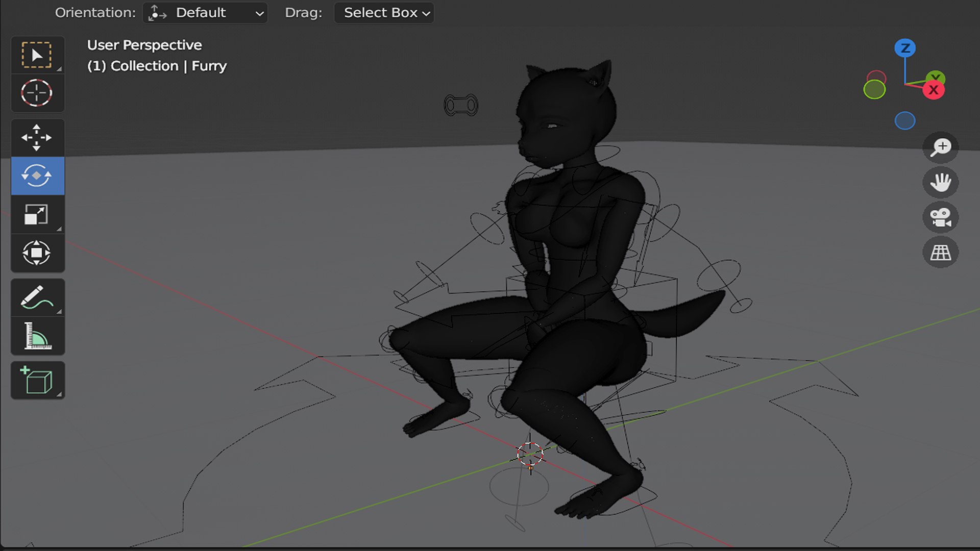Select the Rotate tool
This screenshot has width=980, height=551.
coord(37,176)
